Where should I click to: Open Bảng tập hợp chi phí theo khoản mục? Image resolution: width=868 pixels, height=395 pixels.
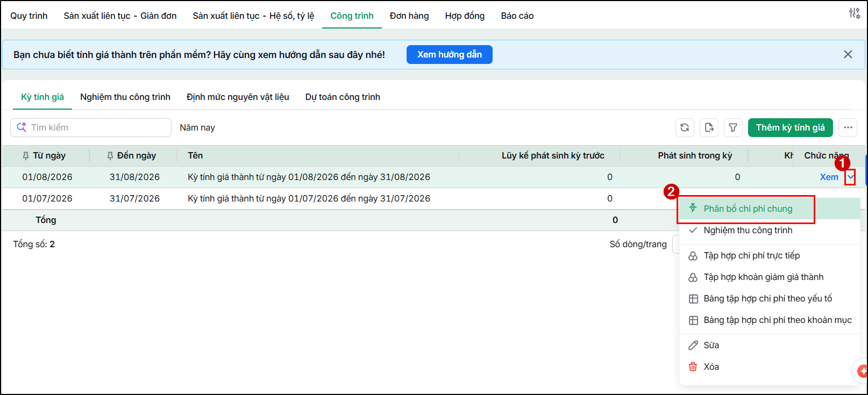coord(770,320)
